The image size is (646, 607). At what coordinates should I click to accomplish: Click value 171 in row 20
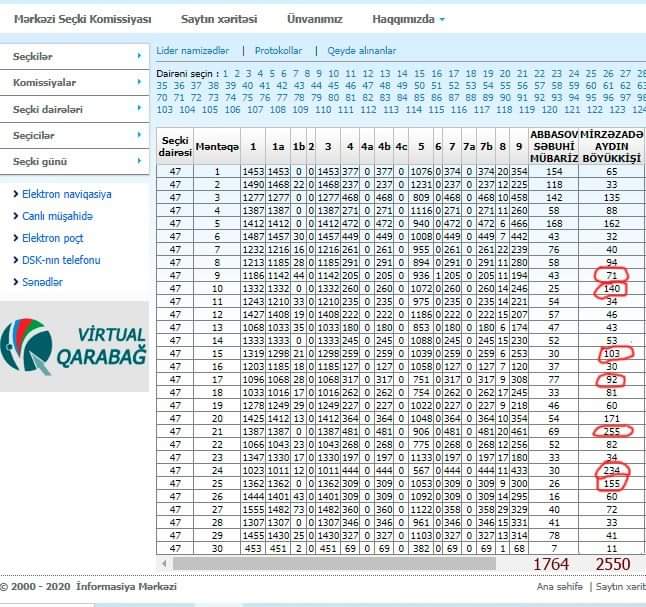[611, 419]
